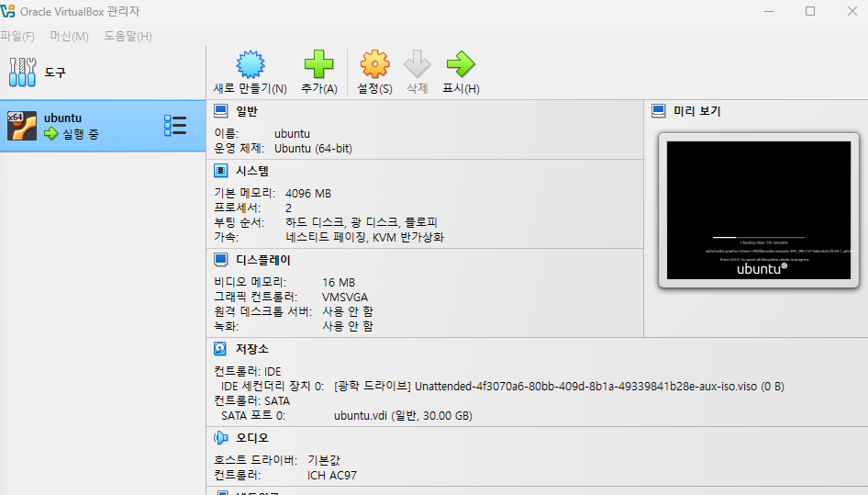
Task: Open the Storage (저장소) section header
Action: (252, 349)
